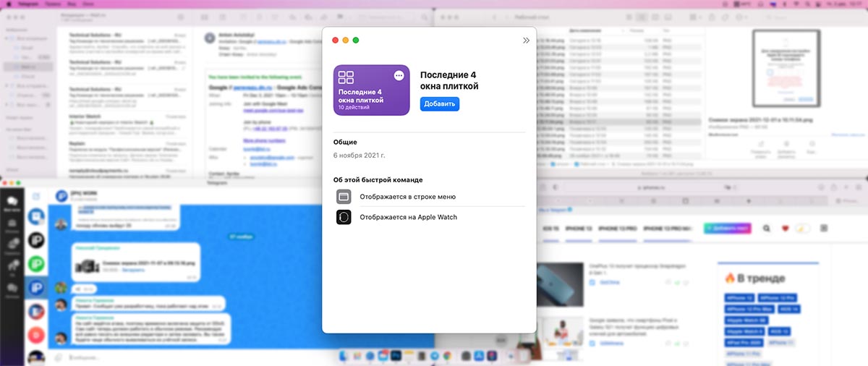Launch Safari from the Dock

click(x=370, y=356)
